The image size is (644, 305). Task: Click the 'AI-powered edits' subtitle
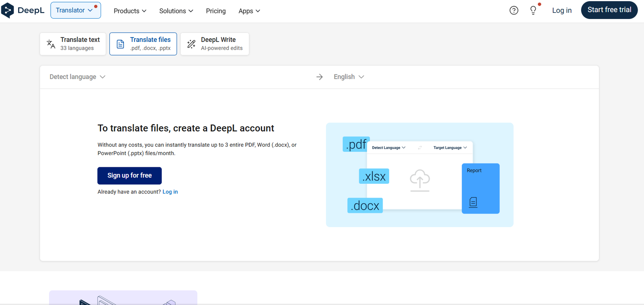point(222,48)
